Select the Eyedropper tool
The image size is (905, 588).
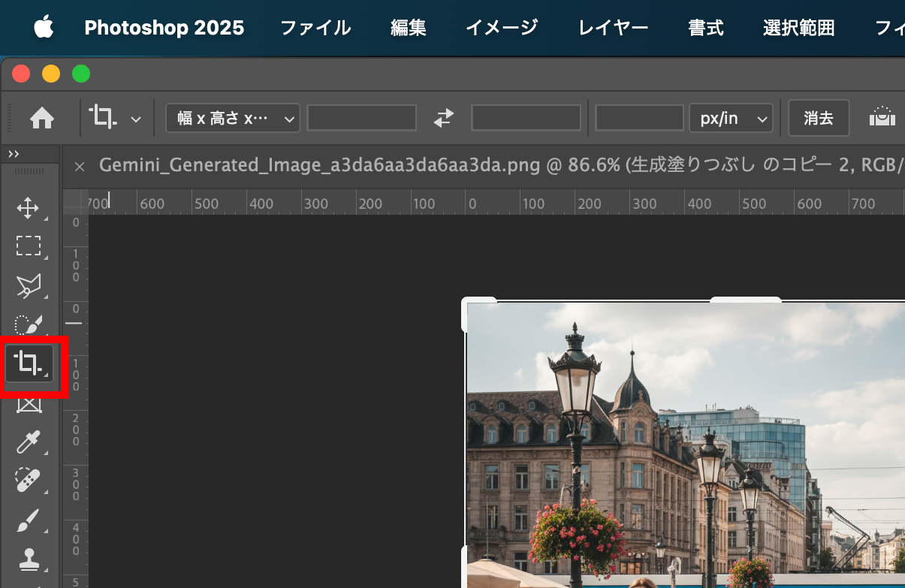point(29,442)
